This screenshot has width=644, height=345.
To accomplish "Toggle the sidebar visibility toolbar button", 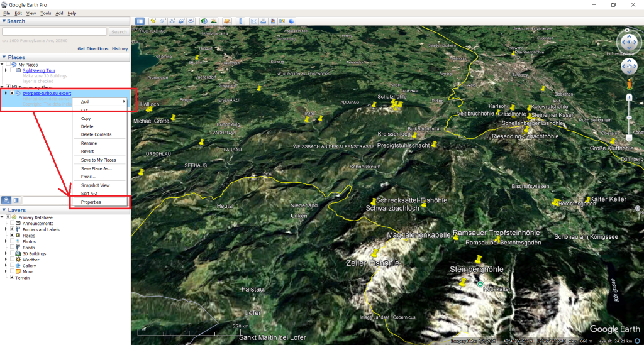I will [140, 21].
